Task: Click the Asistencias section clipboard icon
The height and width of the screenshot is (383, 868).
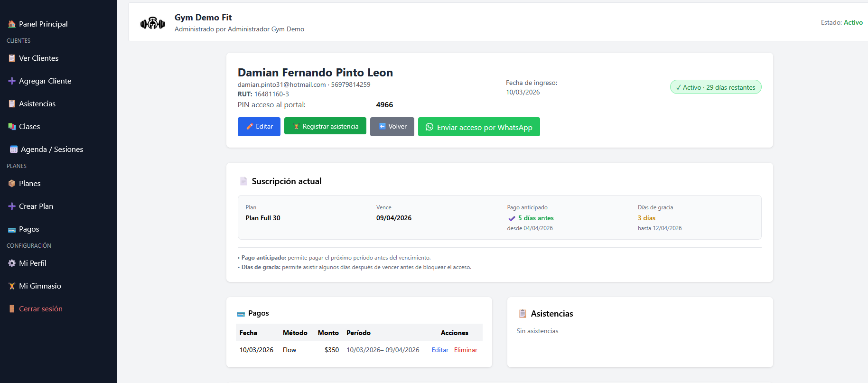Action: click(523, 314)
